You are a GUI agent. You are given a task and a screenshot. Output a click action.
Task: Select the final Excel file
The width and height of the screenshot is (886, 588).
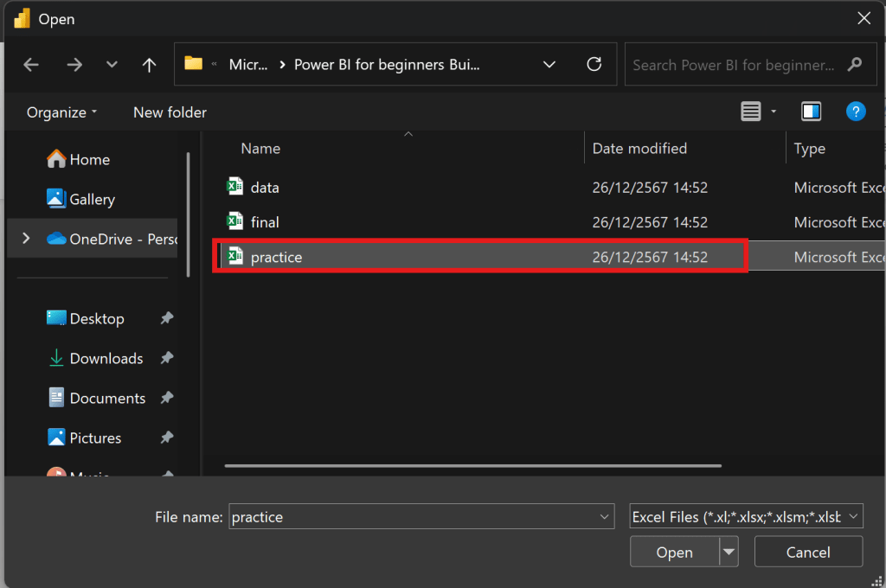pyautogui.click(x=265, y=222)
